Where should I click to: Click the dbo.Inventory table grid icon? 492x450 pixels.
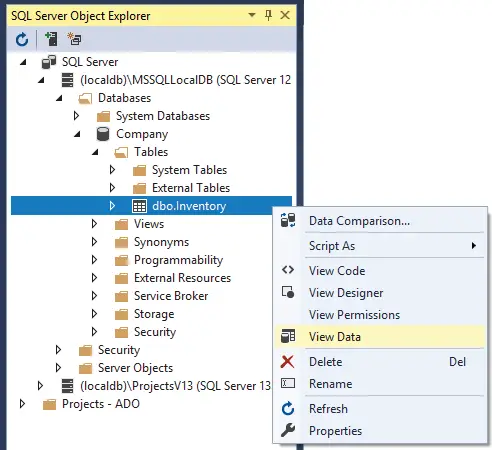139,206
